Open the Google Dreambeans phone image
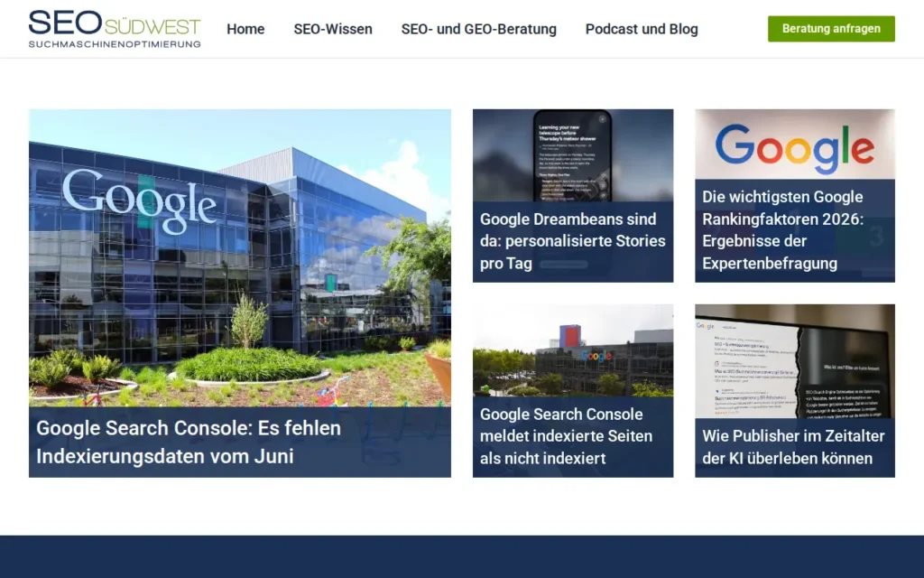 click(573, 155)
